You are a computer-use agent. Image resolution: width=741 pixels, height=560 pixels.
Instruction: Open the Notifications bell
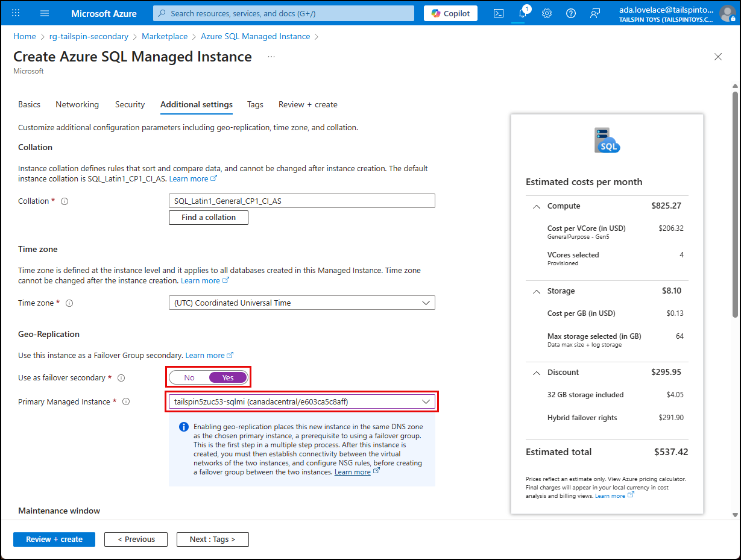click(522, 13)
